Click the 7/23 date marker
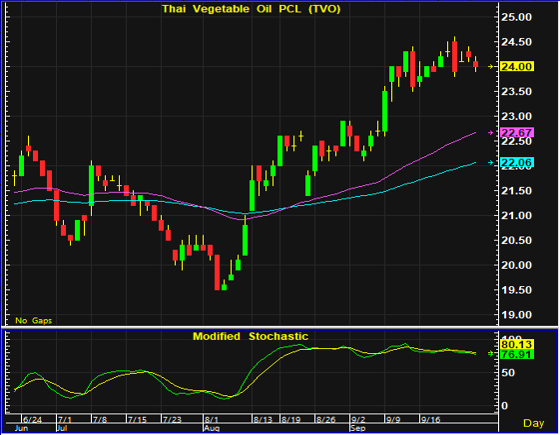 (172, 420)
